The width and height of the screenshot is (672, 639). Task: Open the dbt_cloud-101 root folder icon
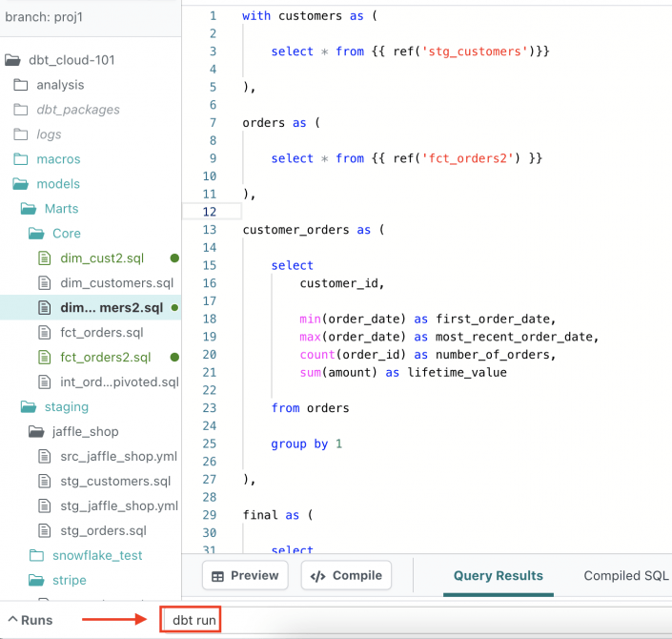pos(12,60)
